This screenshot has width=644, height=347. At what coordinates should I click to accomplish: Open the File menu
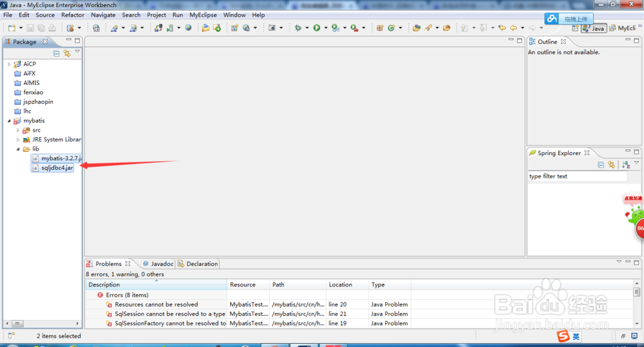pos(8,15)
